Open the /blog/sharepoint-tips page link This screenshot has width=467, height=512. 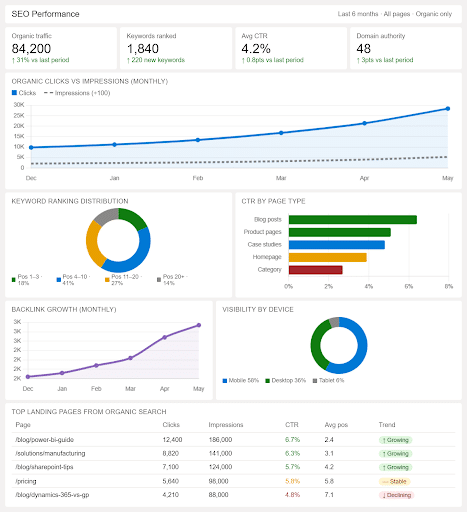(44, 467)
